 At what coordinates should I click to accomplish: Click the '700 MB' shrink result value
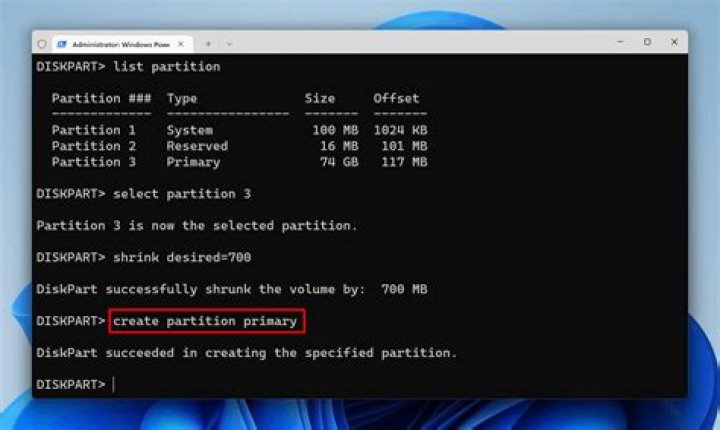pyautogui.click(x=404, y=289)
